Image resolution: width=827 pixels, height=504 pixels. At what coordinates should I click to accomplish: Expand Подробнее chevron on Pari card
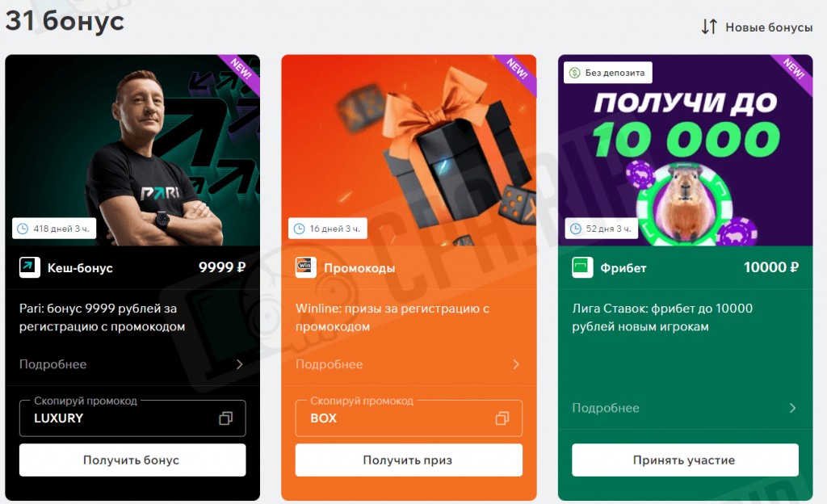(239, 364)
